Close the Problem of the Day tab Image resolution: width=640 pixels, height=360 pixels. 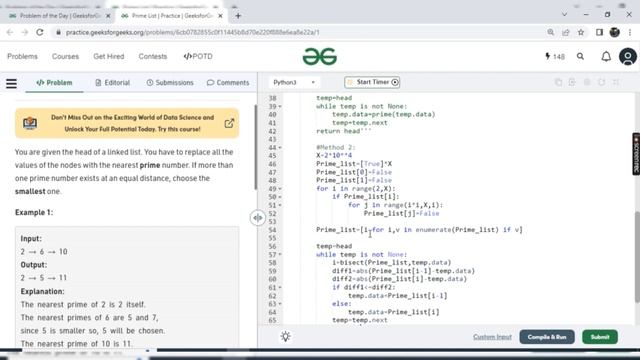[x=108, y=16]
